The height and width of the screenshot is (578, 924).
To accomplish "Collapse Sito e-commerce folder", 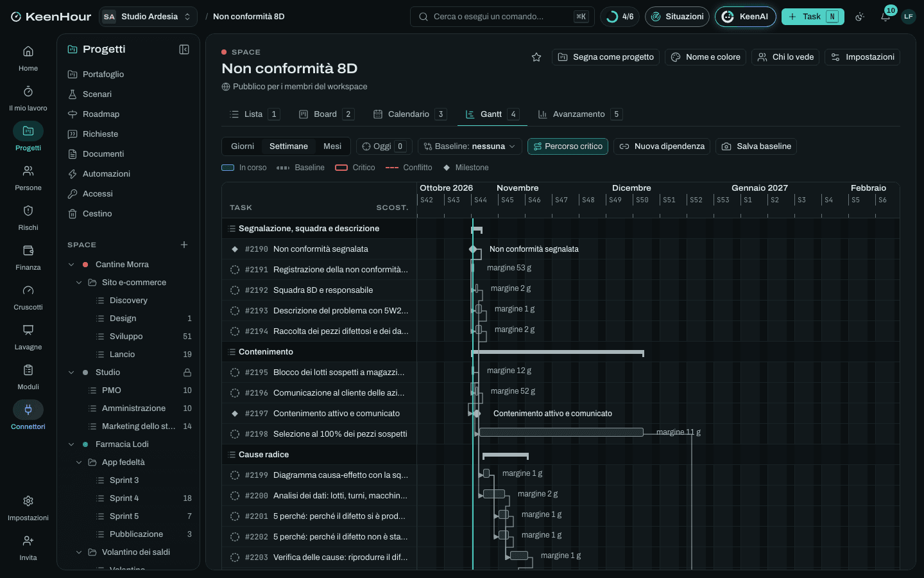I will (79, 283).
